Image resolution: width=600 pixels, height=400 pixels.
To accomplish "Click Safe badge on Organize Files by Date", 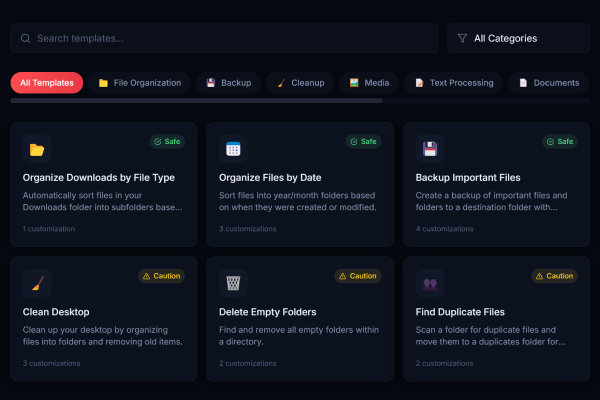I will 364,142.
